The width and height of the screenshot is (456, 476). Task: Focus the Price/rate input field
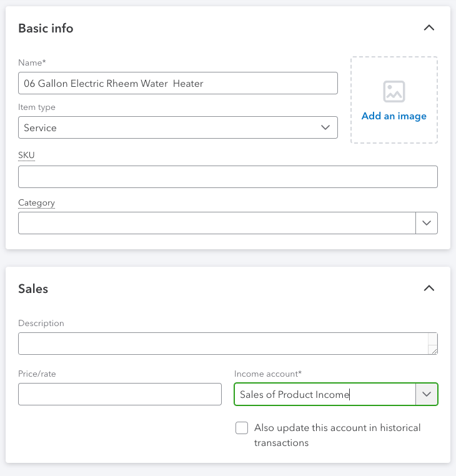[x=120, y=394]
